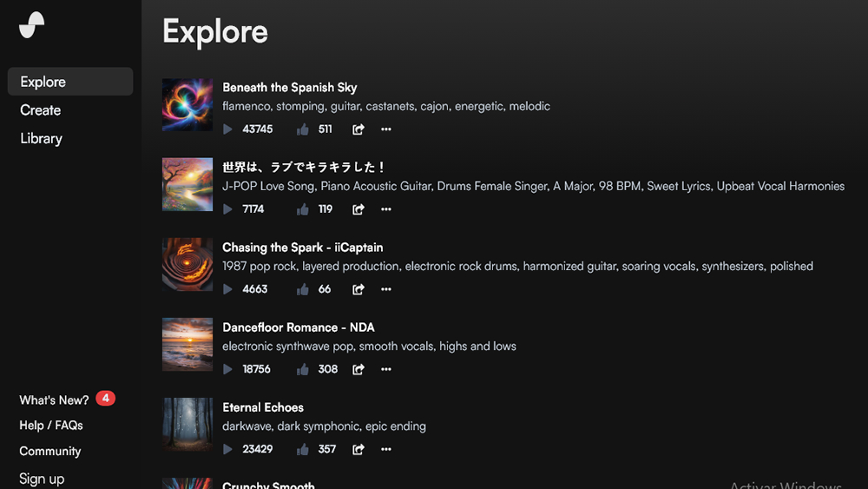
Task: Play the Eternal Echoes track
Action: pyautogui.click(x=227, y=449)
